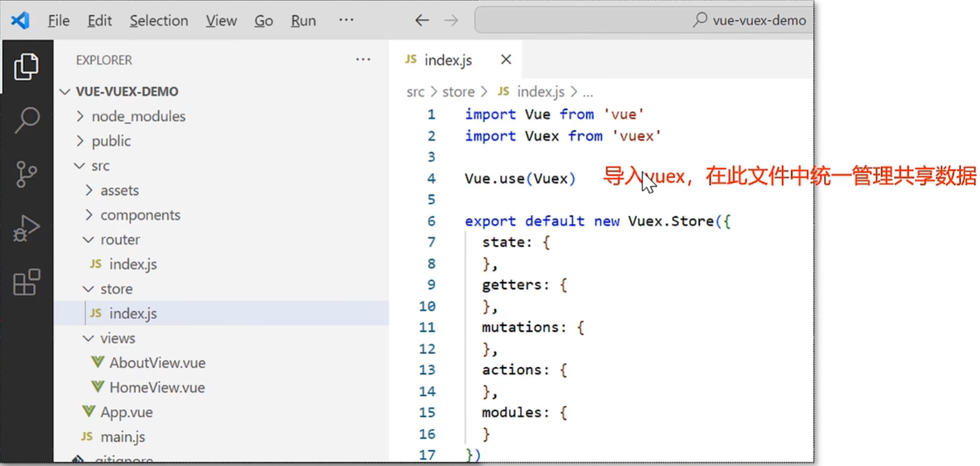Click on the 'getters: {' line

[524, 285]
